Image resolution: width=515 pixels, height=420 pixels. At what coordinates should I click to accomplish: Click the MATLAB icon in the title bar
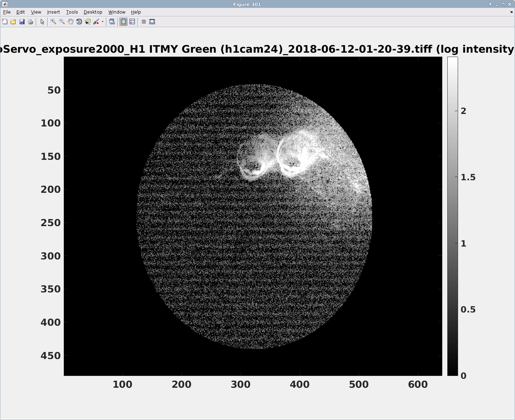[x=5, y=4]
